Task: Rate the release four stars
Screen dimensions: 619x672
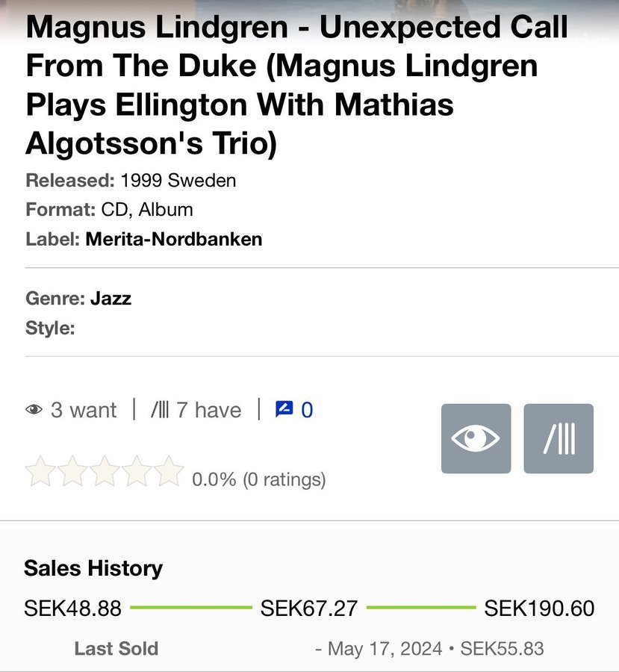Action: [x=137, y=471]
